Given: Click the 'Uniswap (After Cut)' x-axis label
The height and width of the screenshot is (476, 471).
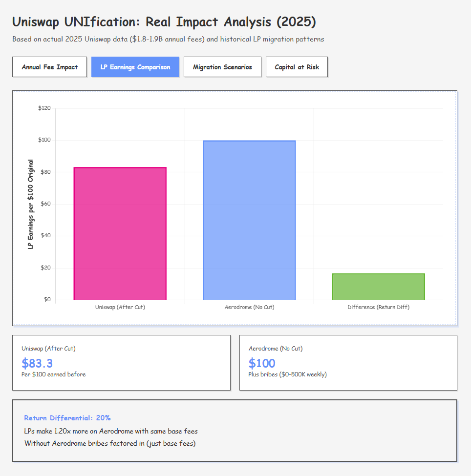Looking at the screenshot, I should coord(120,307).
